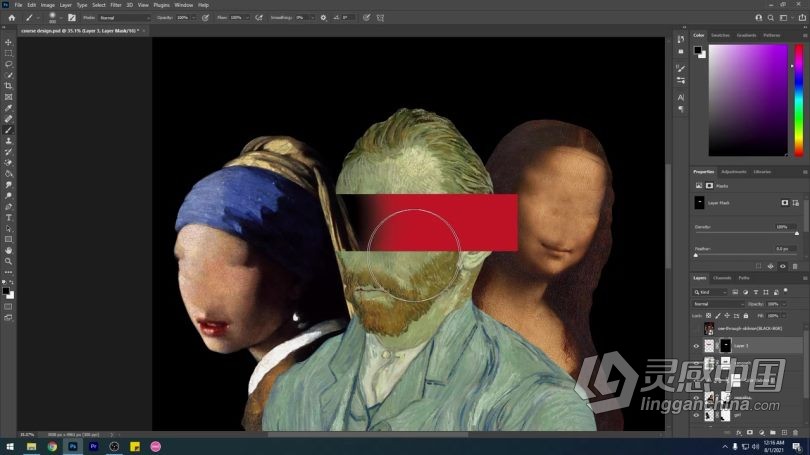This screenshot has height=455, width=810.
Task: Open the Paths tab
Action: click(744, 278)
